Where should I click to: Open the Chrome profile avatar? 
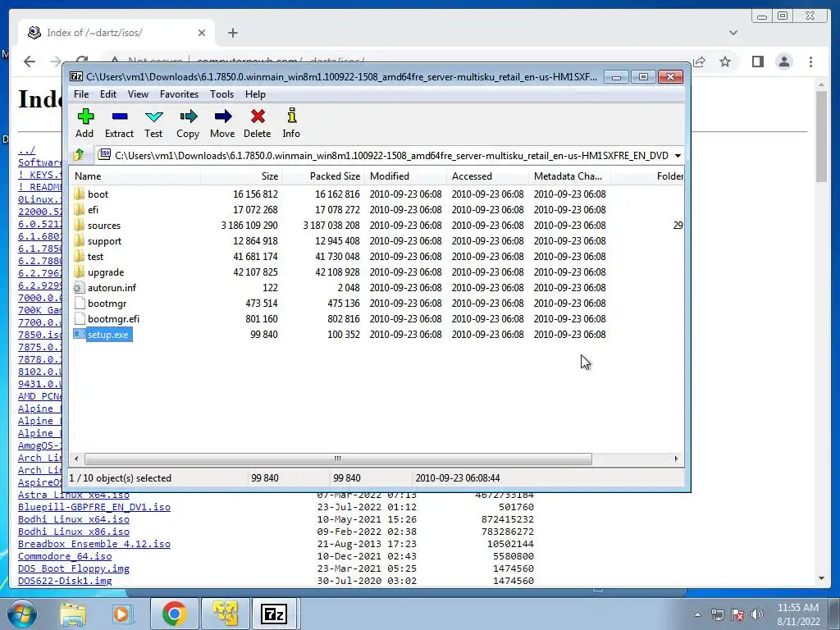point(783,62)
